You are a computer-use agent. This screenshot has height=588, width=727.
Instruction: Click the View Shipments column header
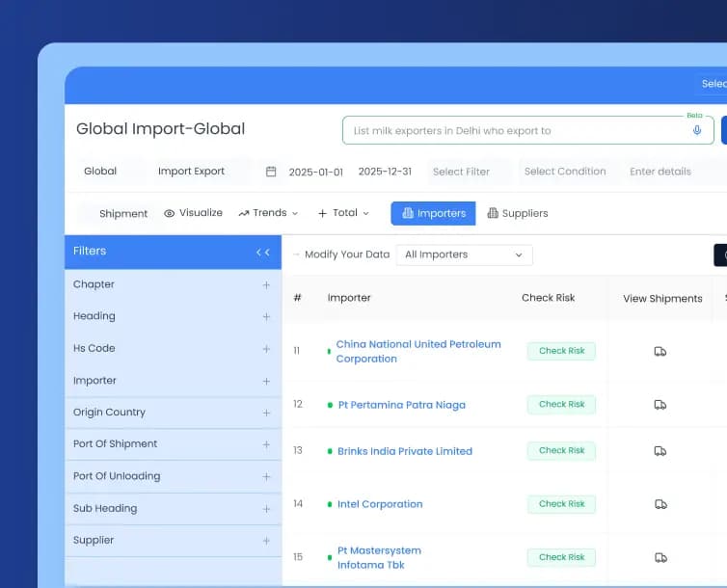coord(662,299)
